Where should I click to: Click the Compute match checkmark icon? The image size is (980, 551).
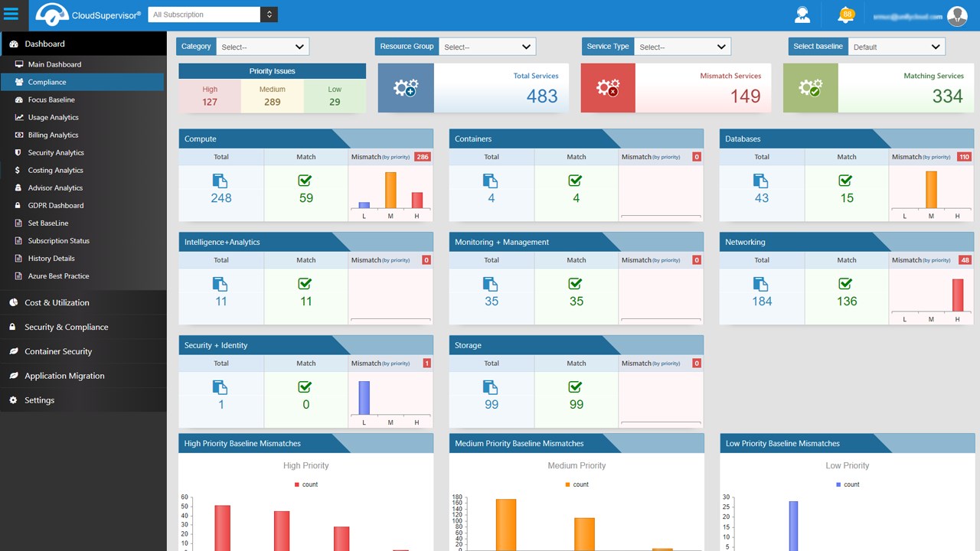coord(305,181)
